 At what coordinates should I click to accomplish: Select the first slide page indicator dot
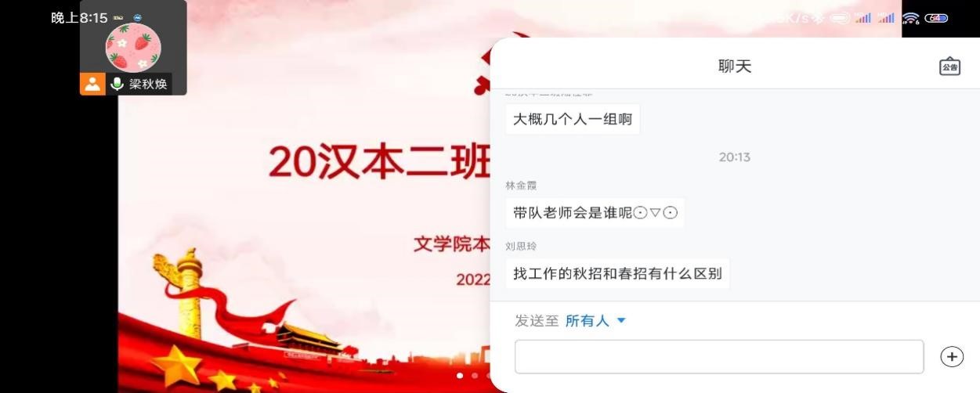(460, 376)
